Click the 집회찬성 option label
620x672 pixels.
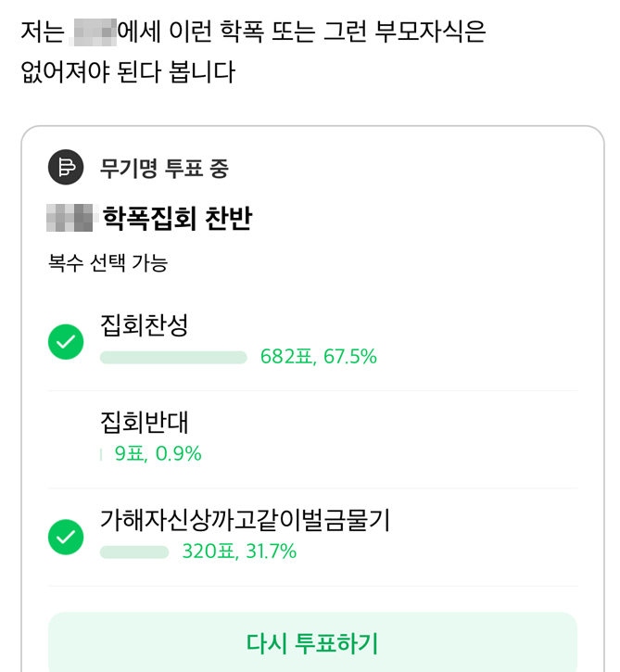point(144,323)
